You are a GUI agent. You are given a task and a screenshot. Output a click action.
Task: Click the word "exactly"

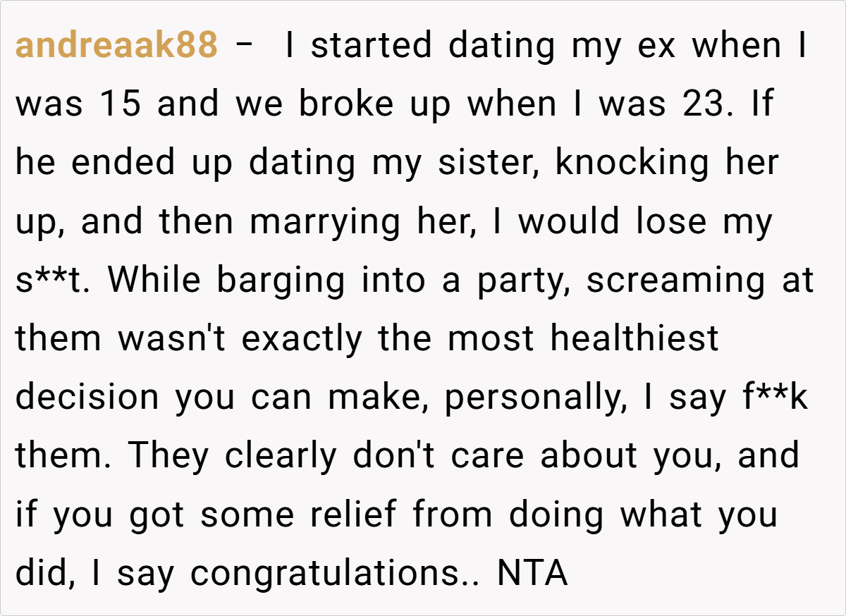[x=302, y=339]
